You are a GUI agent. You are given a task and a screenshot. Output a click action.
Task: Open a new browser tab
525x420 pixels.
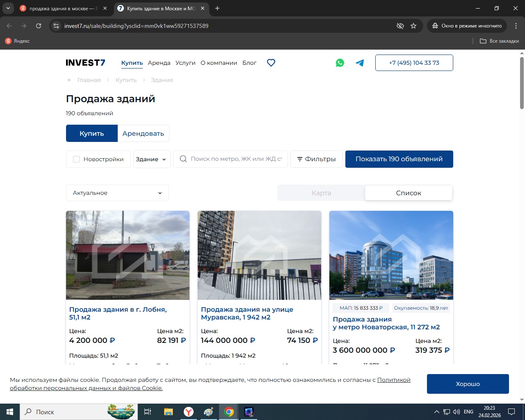pyautogui.click(x=217, y=8)
